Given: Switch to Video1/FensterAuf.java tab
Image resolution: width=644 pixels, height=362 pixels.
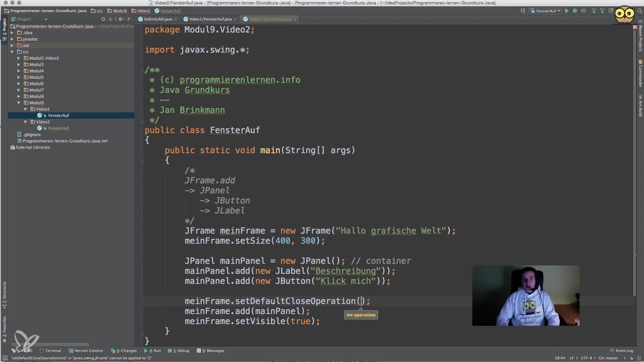Looking at the screenshot, I should point(210,19).
